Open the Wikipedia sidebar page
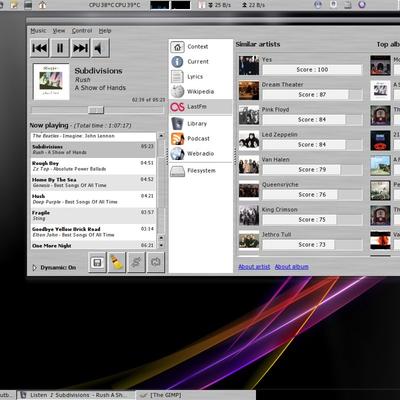Viewport: 400px width, 400px height. pyautogui.click(x=200, y=92)
